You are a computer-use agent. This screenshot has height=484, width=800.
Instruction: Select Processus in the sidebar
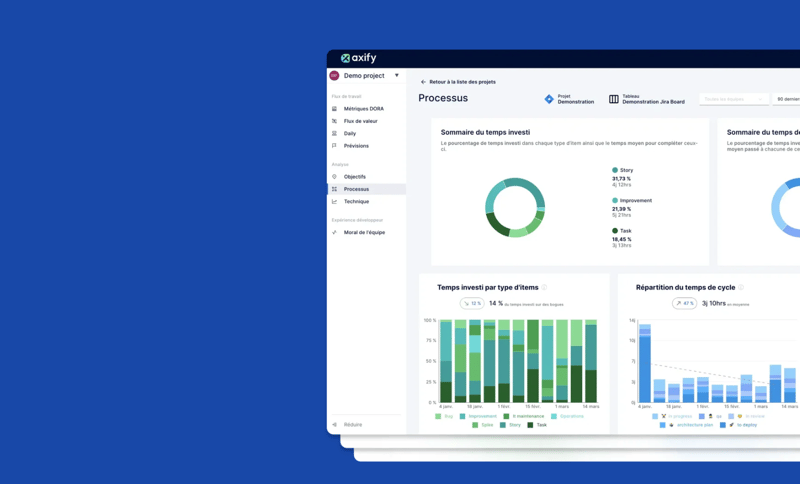[x=356, y=189]
